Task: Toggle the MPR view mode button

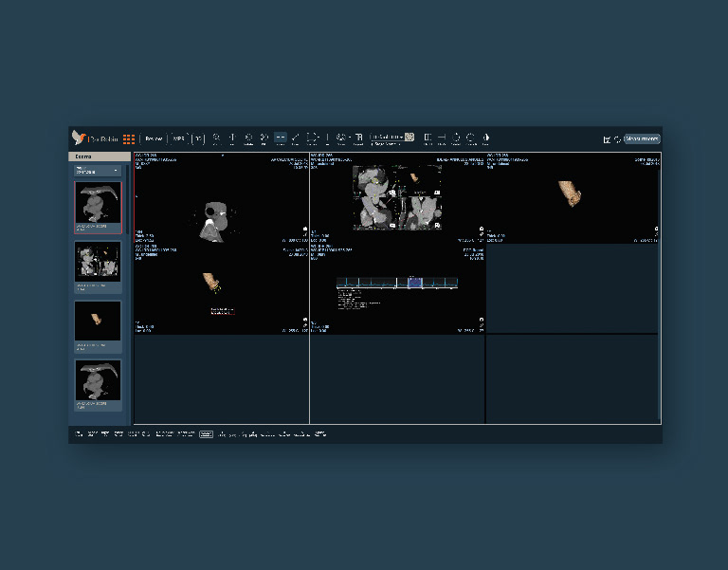Action: (178, 138)
